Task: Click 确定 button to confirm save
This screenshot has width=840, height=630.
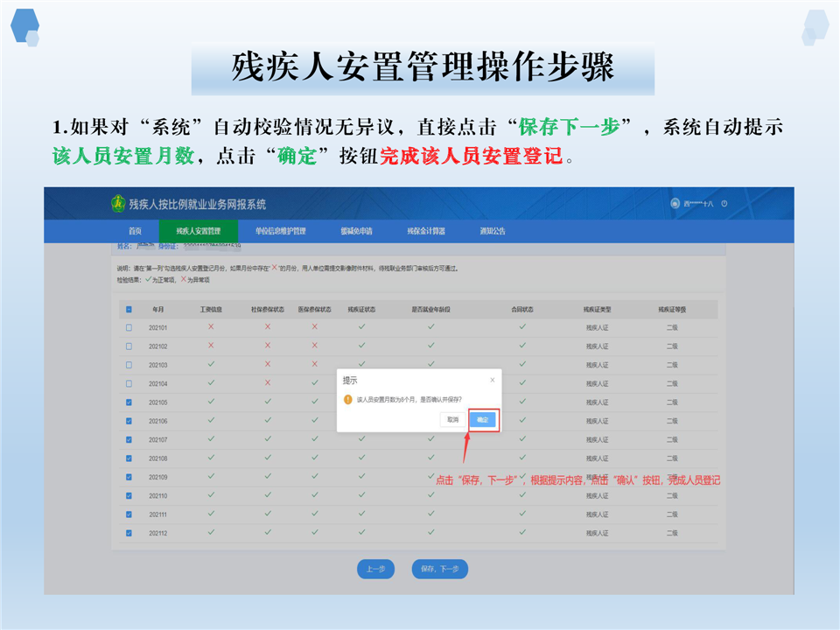Action: click(483, 420)
